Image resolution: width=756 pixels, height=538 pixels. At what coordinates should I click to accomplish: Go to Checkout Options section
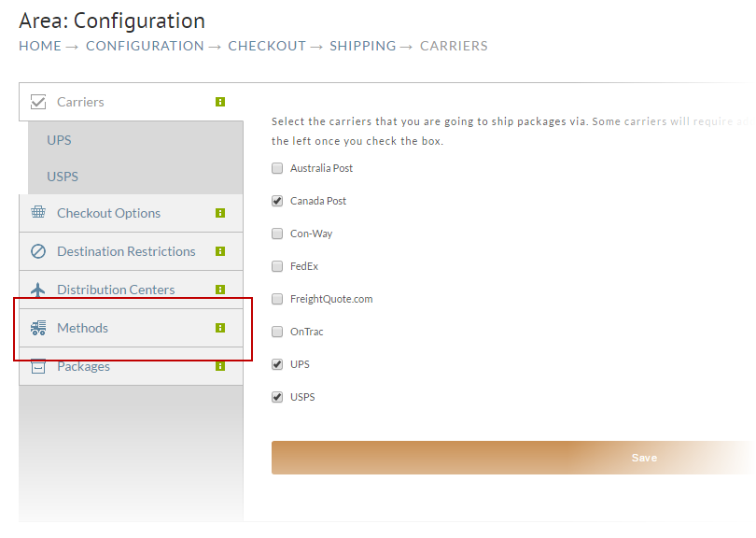(132, 213)
